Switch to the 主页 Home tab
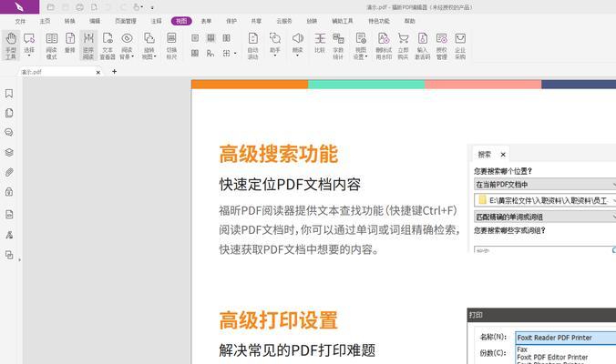The width and height of the screenshot is (616, 364). pyautogui.click(x=46, y=21)
